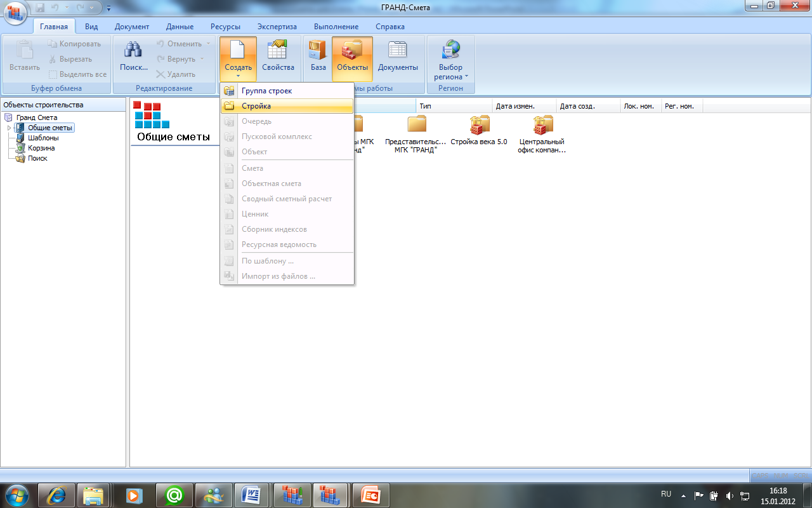Switch to the Ресурсы tab

coord(225,27)
